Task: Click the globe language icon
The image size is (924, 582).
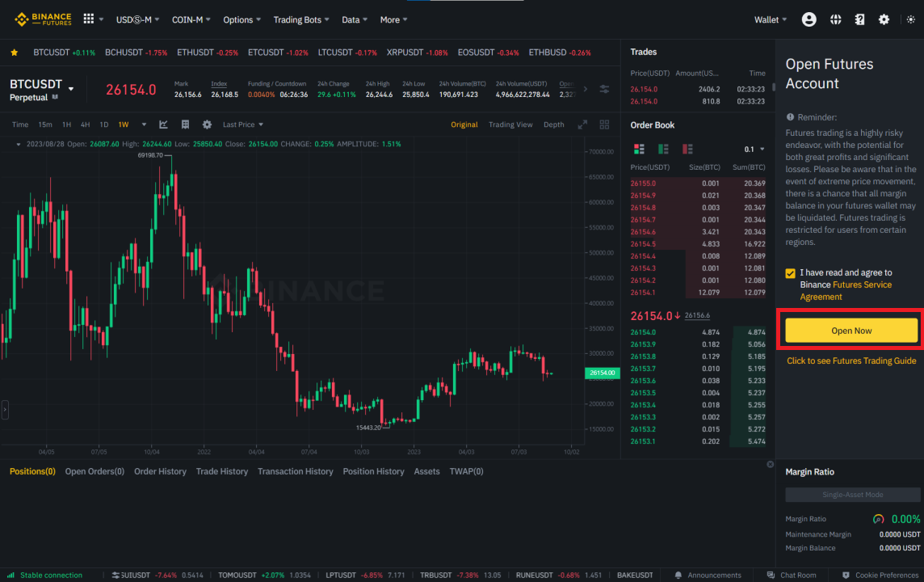Action: [x=836, y=19]
